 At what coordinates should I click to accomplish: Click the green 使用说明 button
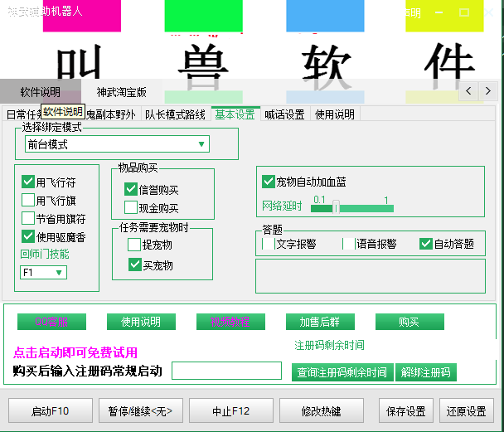[x=141, y=322]
